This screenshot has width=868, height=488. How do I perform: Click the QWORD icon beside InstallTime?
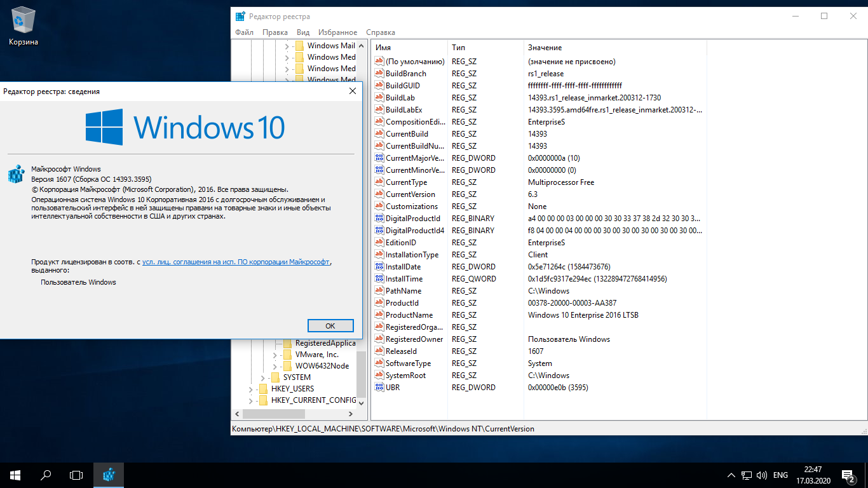point(379,279)
